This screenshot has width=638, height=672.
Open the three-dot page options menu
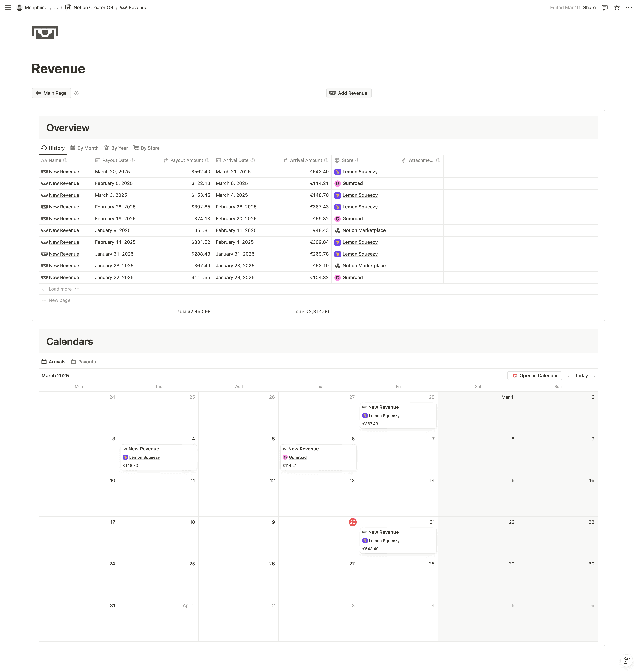pos(629,8)
